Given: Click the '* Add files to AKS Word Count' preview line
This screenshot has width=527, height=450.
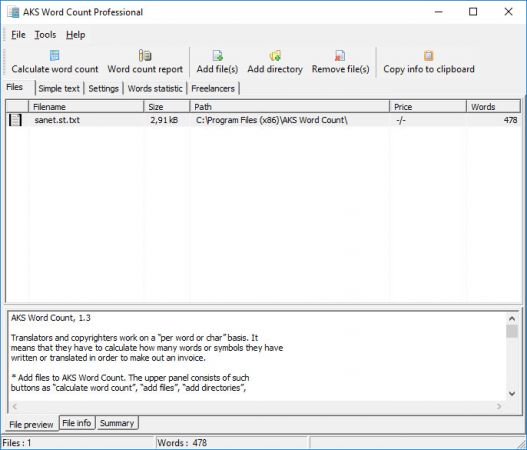Looking at the screenshot, I should point(130,378).
